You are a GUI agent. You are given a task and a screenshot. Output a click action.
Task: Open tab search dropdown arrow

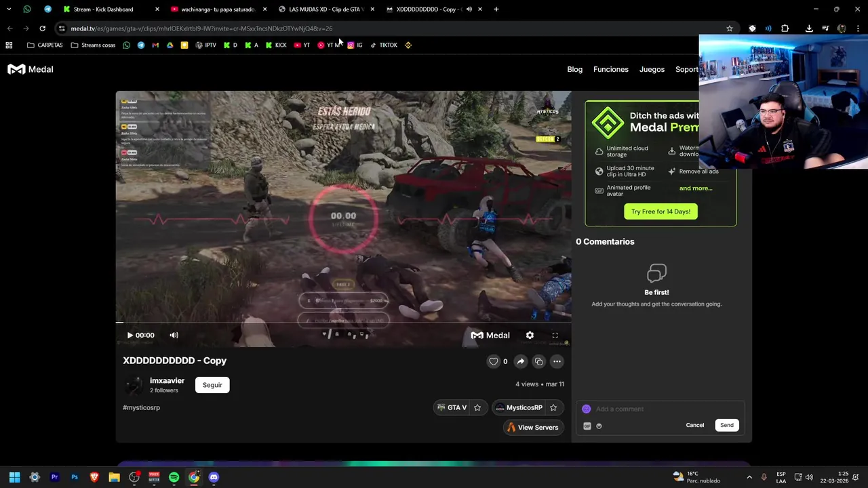pyautogui.click(x=9, y=9)
